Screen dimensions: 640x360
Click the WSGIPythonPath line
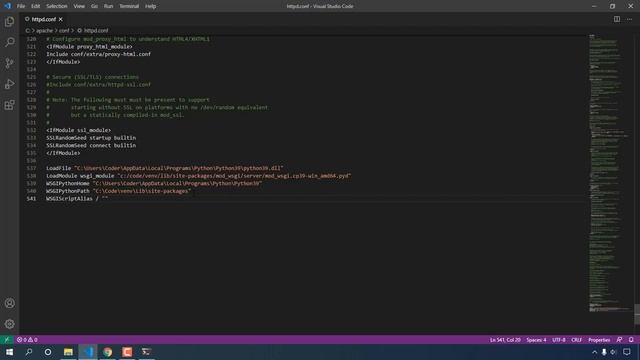pyautogui.click(x=118, y=191)
